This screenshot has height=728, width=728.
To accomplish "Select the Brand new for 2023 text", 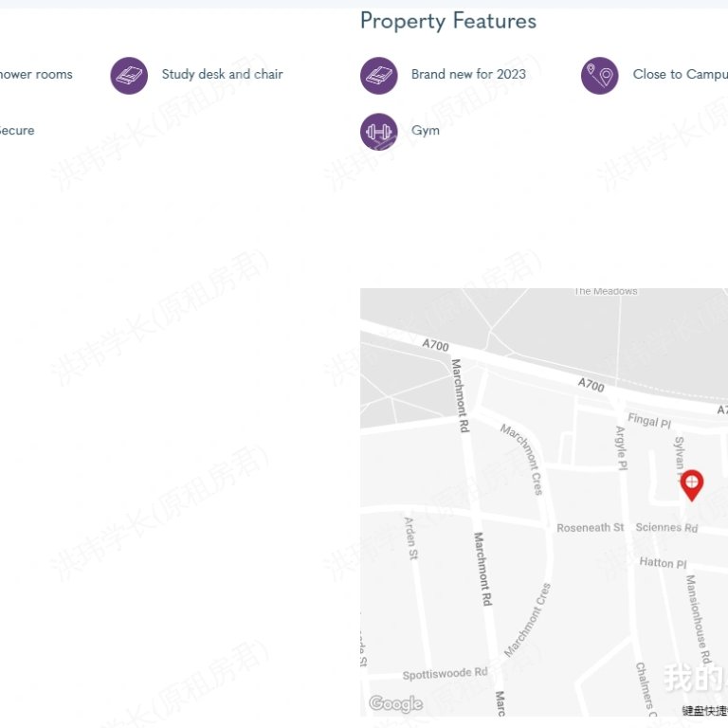I will tap(468, 74).
